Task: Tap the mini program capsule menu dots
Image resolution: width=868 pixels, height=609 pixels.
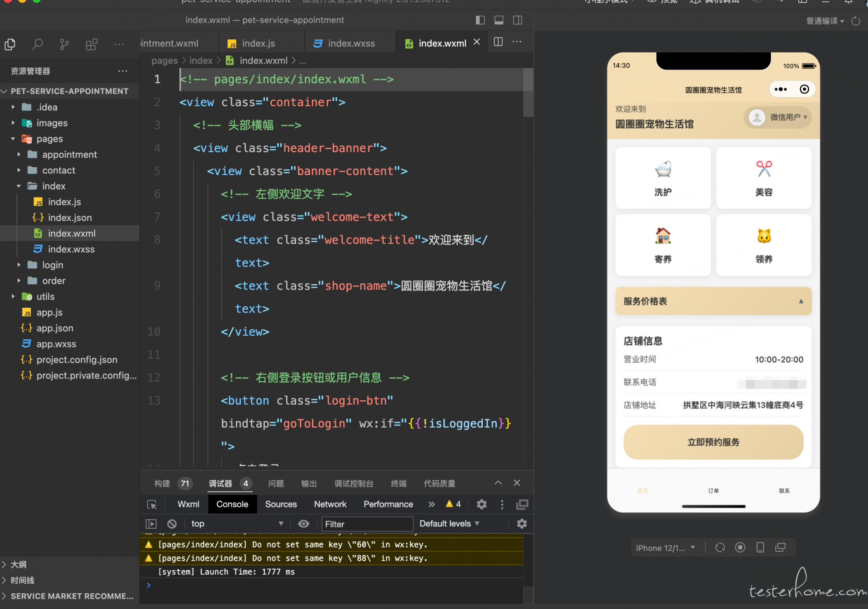Action: (x=780, y=89)
